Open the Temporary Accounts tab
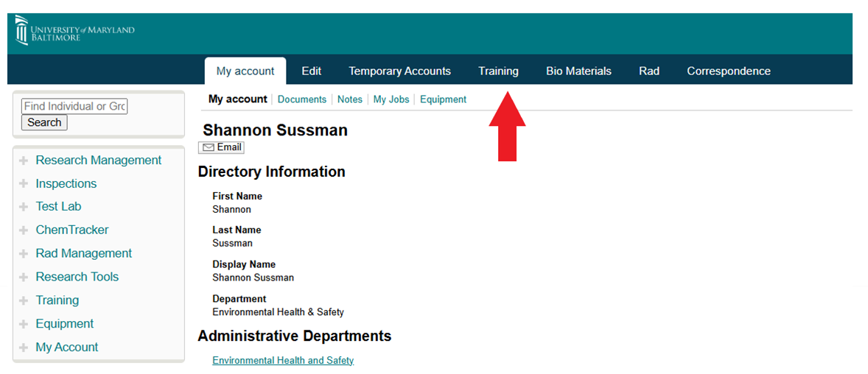868x374 pixels. coord(399,71)
